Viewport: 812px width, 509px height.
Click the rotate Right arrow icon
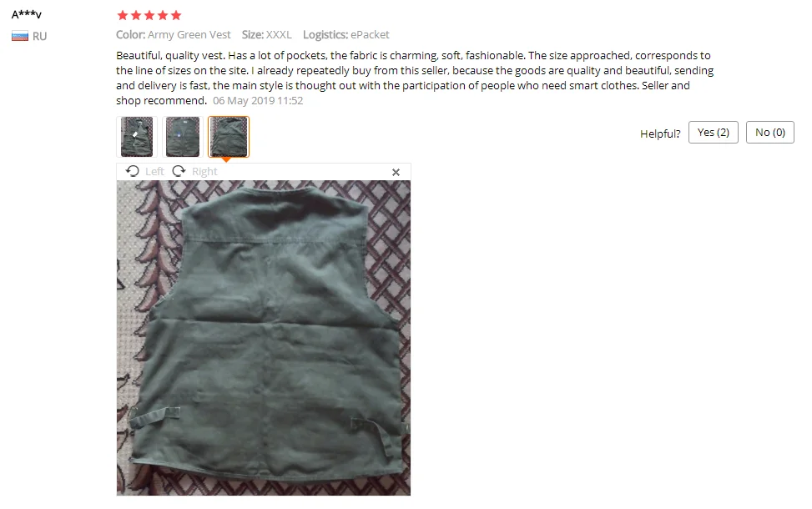179,171
